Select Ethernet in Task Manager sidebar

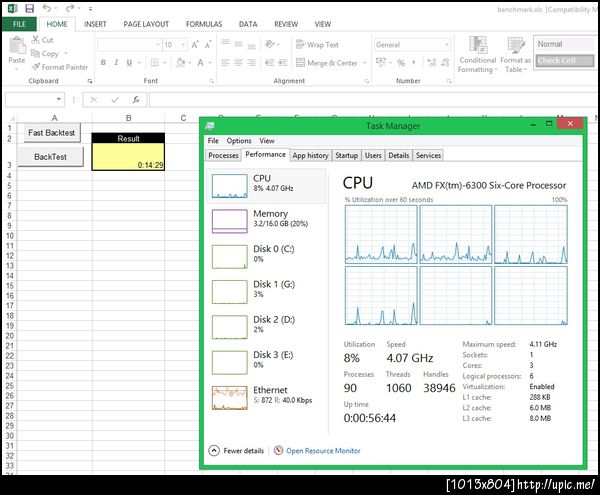(x=266, y=397)
